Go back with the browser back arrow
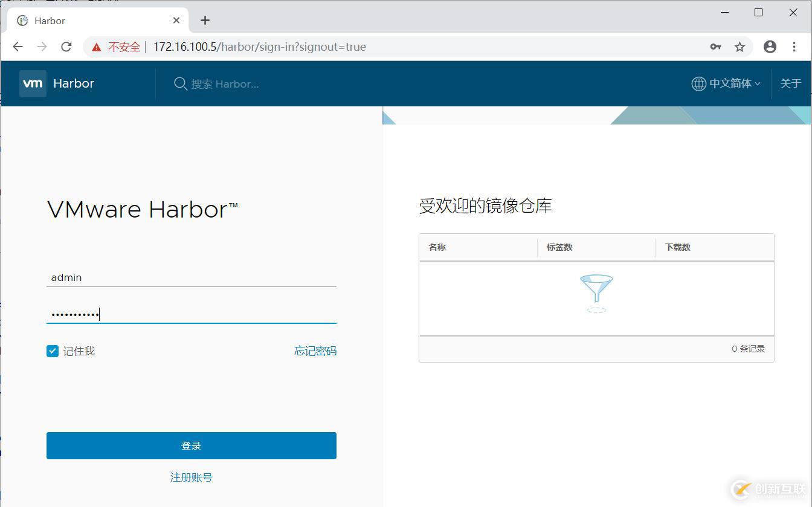Viewport: 812px width, 507px height. 18,47
